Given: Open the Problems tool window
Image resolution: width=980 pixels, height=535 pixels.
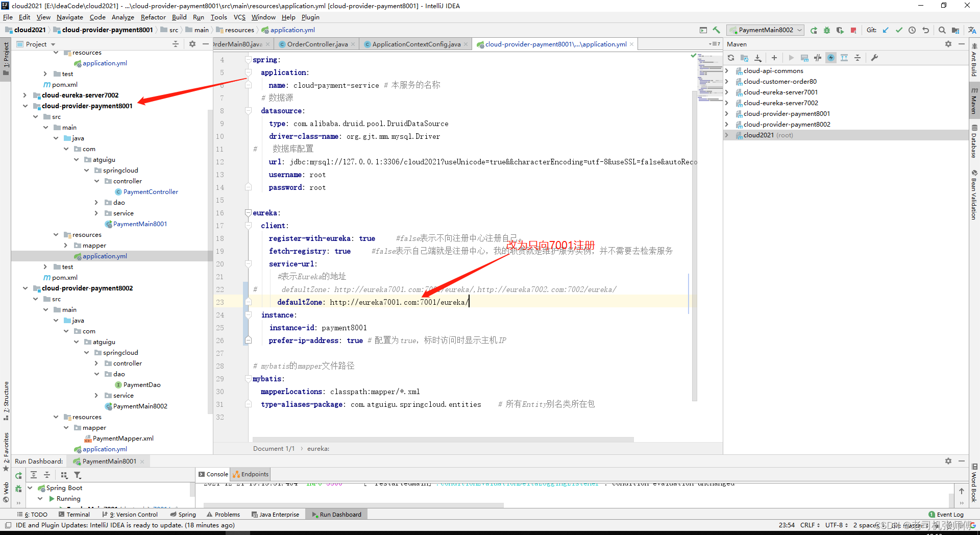Looking at the screenshot, I should 223,515.
